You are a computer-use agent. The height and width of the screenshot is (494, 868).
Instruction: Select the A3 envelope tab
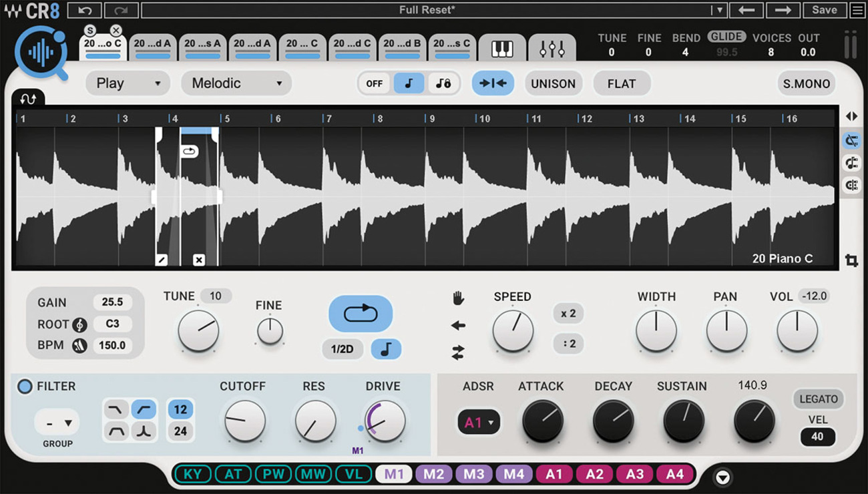(x=634, y=474)
